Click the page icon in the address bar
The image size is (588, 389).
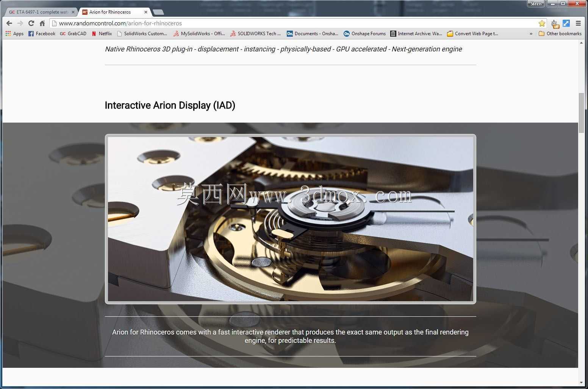54,23
